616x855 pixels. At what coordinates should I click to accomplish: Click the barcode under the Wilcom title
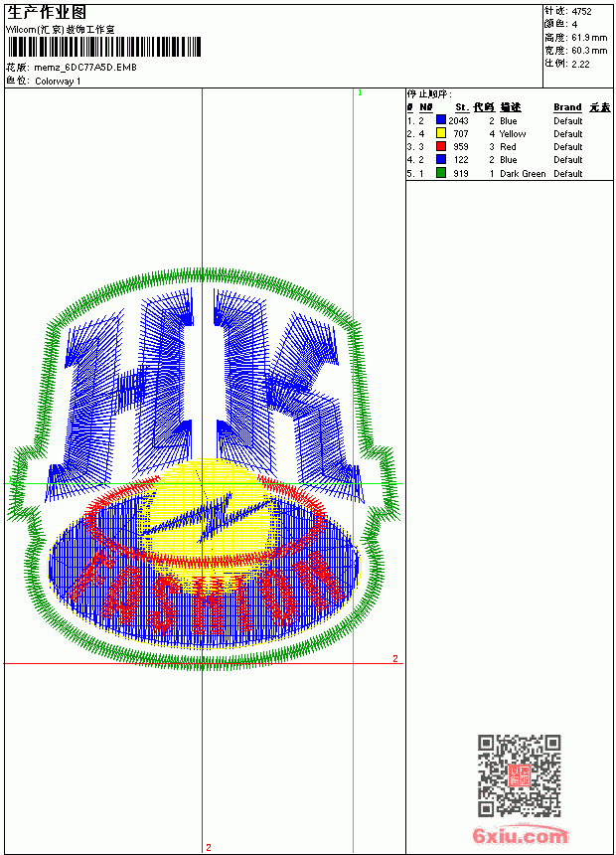103,47
